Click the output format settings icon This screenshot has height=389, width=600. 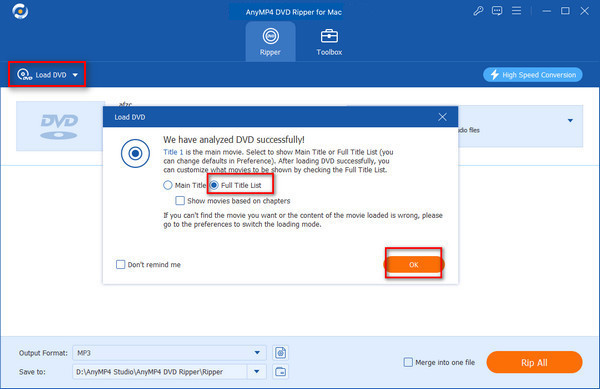[280, 353]
